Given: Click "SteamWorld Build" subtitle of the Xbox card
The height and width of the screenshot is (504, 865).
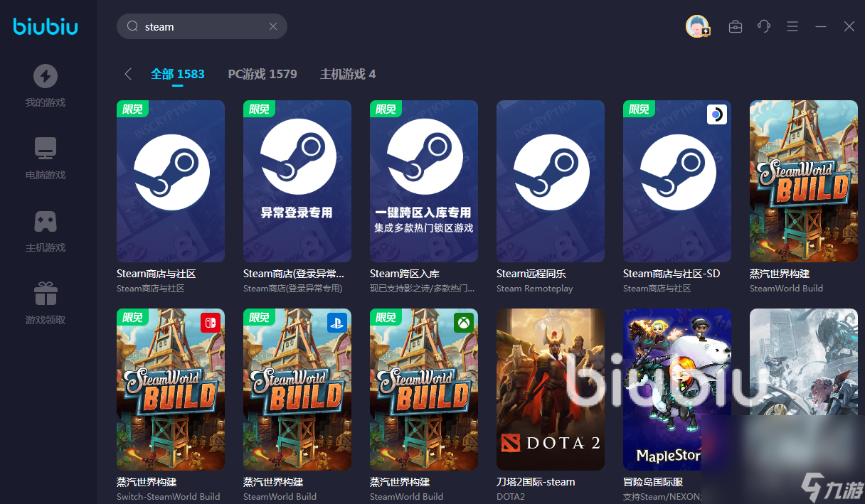Looking at the screenshot, I should 406,497.
